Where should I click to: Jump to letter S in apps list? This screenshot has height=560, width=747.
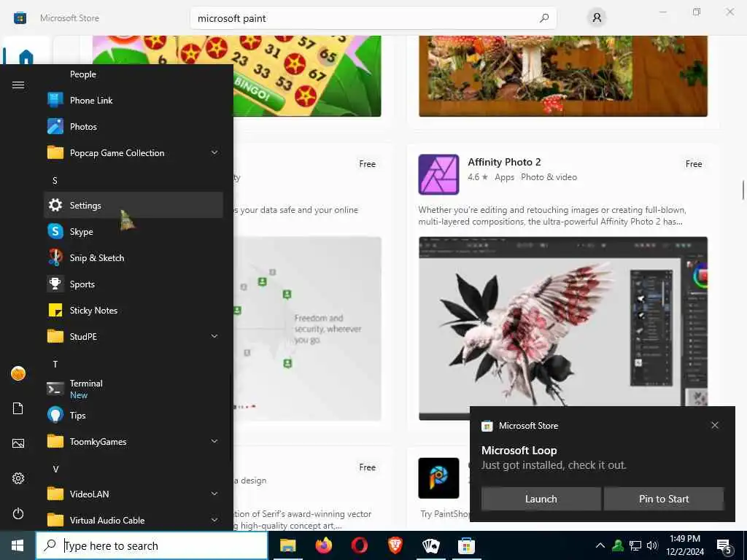tap(55, 181)
